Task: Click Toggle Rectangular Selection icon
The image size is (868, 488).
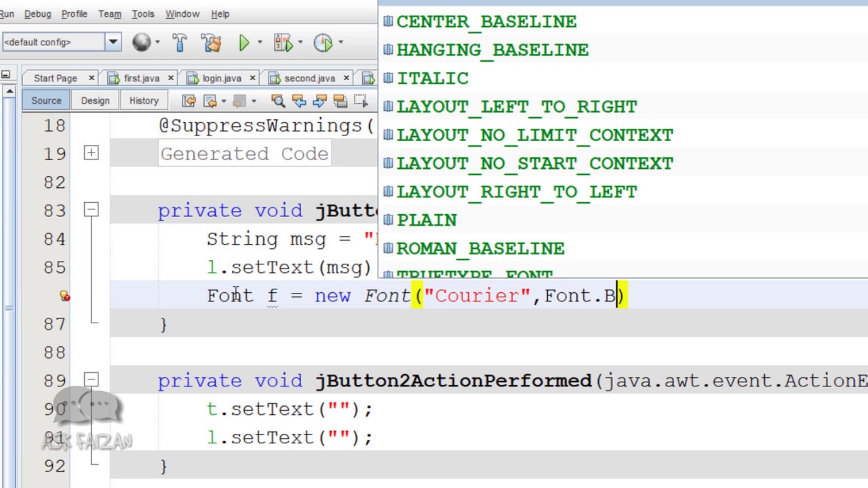Action: click(x=360, y=100)
